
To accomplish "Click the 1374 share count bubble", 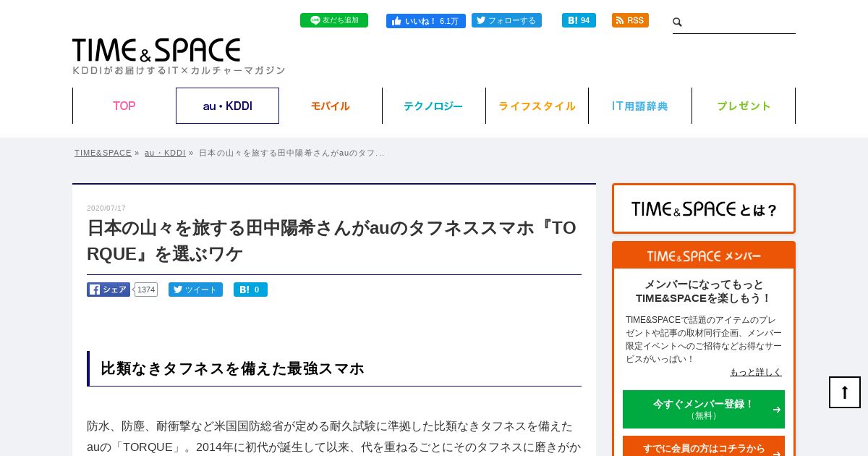I will [x=146, y=290].
